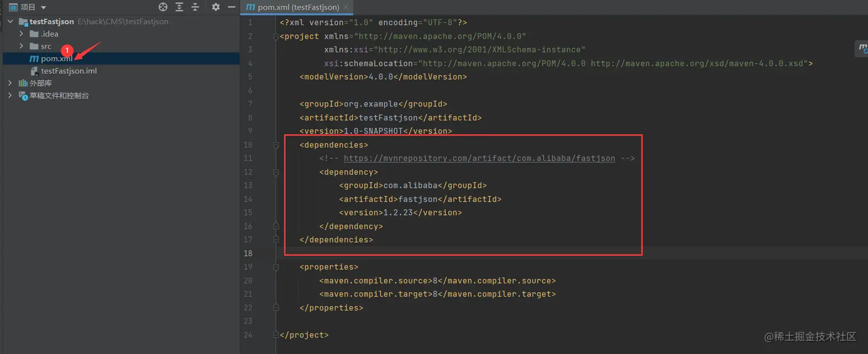The image size is (868, 354).
Task: Click the Collapse All icon in Project panel
Action: 196,7
